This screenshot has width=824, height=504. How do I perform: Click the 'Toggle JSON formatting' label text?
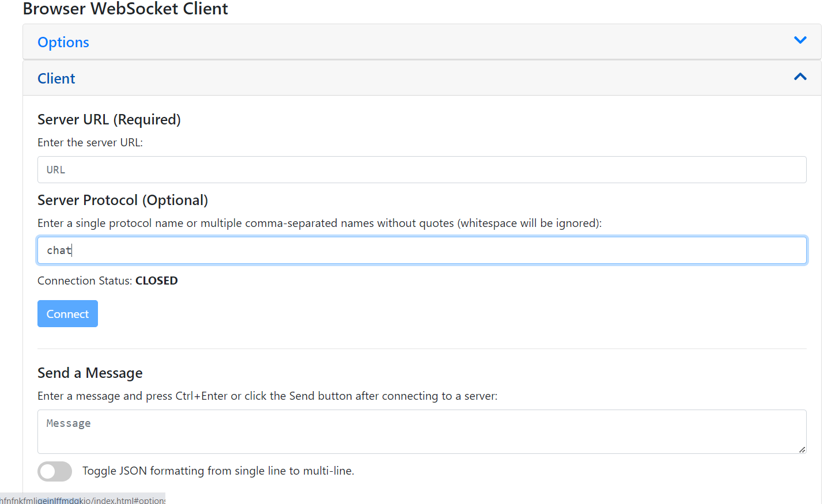coord(218,471)
